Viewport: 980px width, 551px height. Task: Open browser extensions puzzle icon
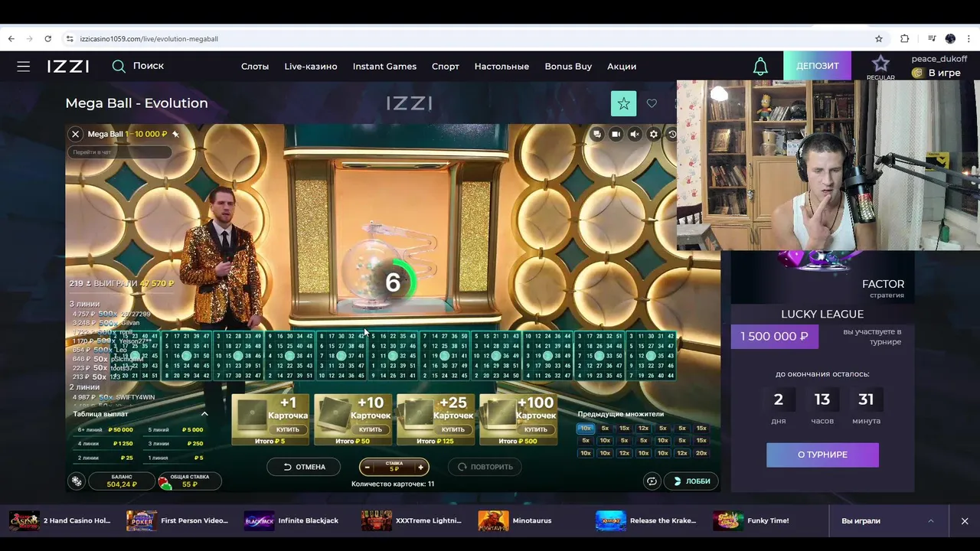(905, 38)
